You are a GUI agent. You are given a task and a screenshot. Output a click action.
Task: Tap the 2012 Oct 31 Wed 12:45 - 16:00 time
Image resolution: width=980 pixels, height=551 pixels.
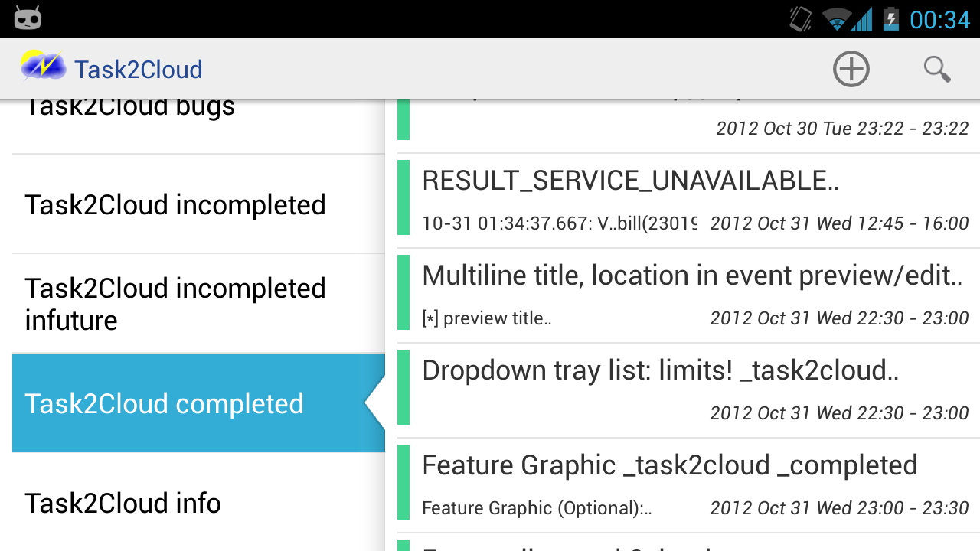(x=839, y=223)
